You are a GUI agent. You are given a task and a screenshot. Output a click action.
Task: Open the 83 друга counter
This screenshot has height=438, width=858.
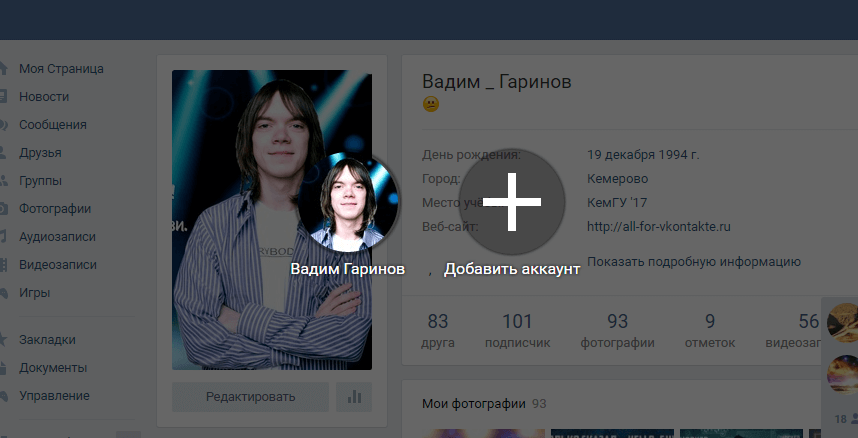438,330
